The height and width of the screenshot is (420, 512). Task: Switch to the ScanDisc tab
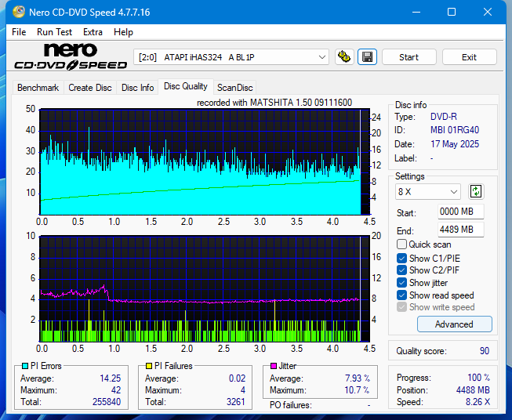[234, 88]
